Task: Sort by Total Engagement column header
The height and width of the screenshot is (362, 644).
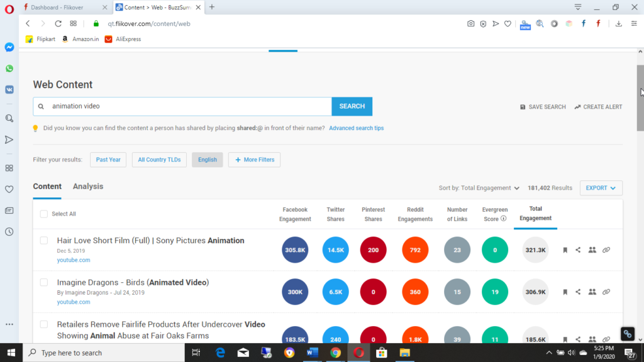Action: (536, 214)
